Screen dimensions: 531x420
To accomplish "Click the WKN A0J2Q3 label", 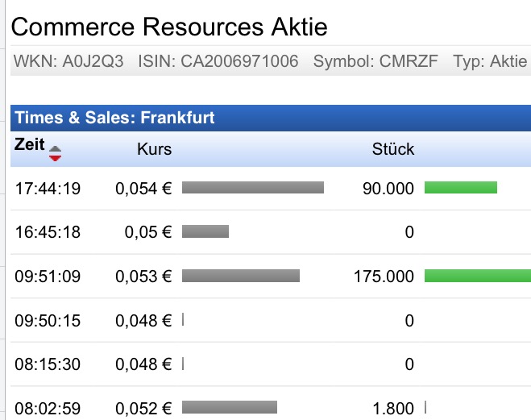I will click(69, 61).
